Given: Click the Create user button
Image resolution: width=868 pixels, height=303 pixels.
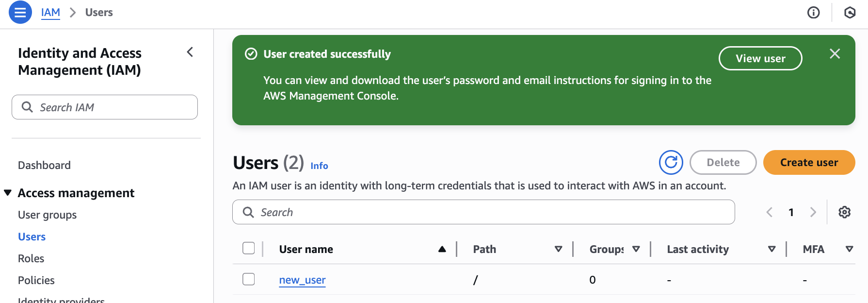Looking at the screenshot, I should pos(808,162).
